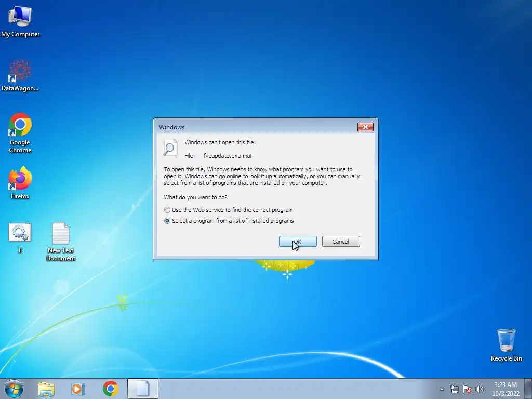Select the Google Chrome desktop shortcut

(x=20, y=132)
